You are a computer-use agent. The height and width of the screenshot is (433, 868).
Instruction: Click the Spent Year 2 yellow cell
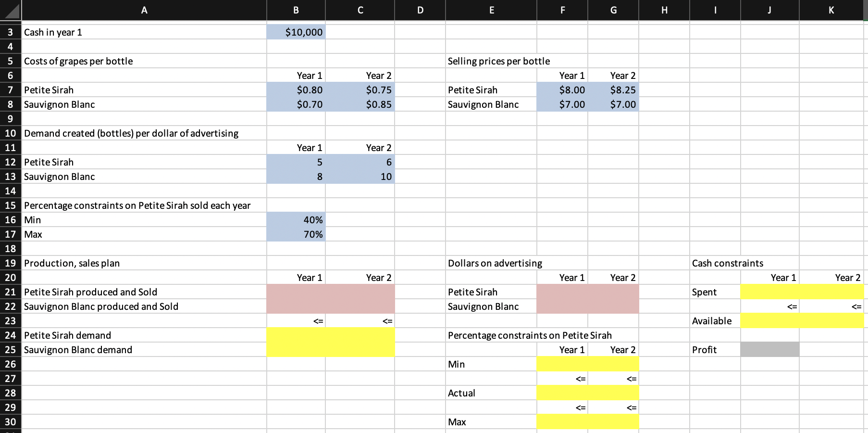[x=831, y=292]
